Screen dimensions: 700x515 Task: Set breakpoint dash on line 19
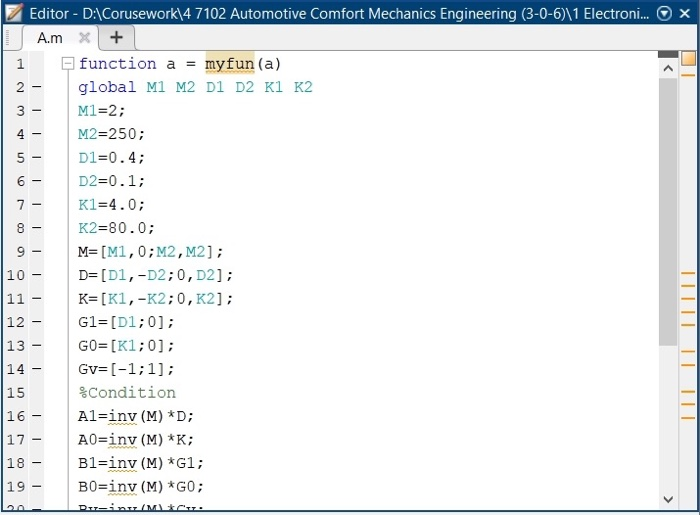(x=37, y=486)
